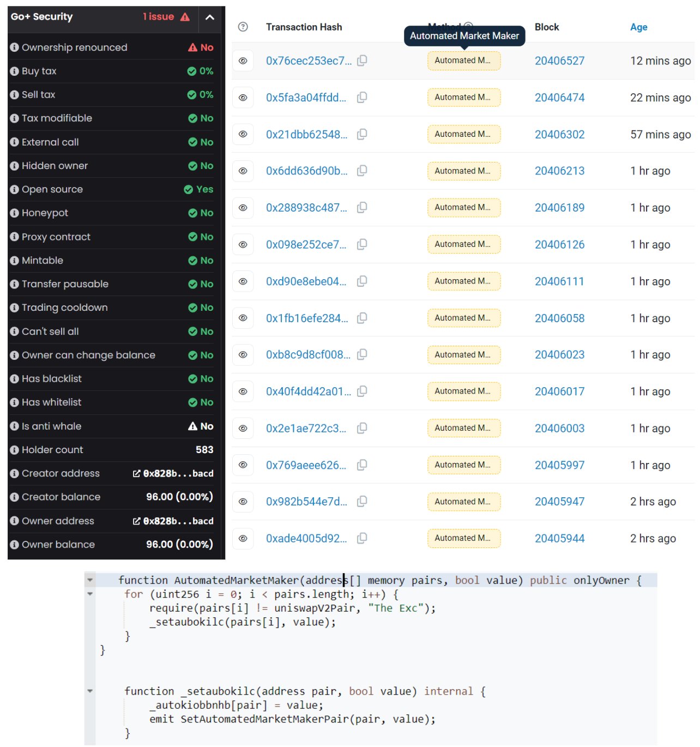This screenshot has height=747, width=700.
Task: Open Owner address external link icon
Action: pyautogui.click(x=137, y=521)
